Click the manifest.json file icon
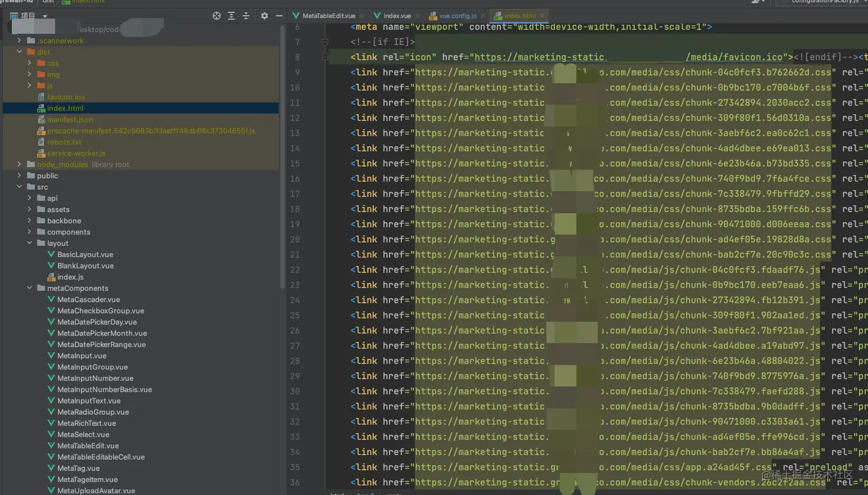Viewport: 868px width, 495px height. coord(41,119)
